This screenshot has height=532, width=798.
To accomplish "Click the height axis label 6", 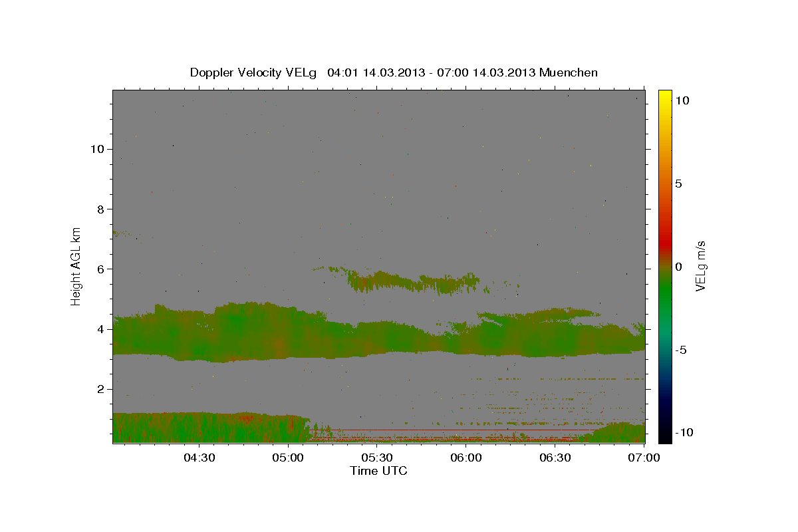I will coord(100,269).
